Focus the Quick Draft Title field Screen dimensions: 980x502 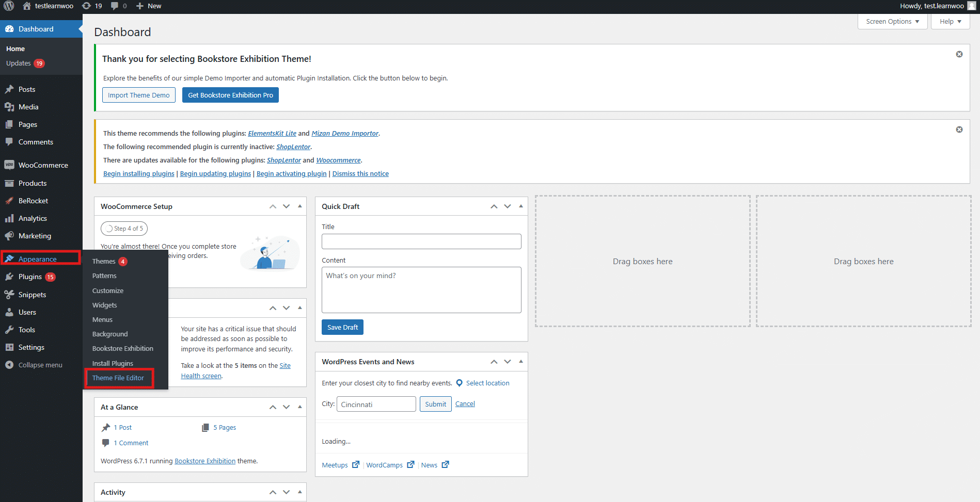(421, 241)
